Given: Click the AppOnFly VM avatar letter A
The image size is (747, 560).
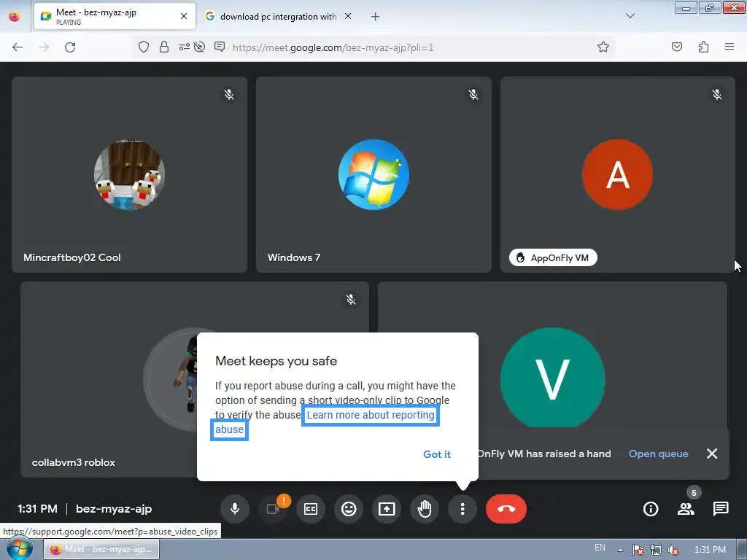Looking at the screenshot, I should point(617,175).
